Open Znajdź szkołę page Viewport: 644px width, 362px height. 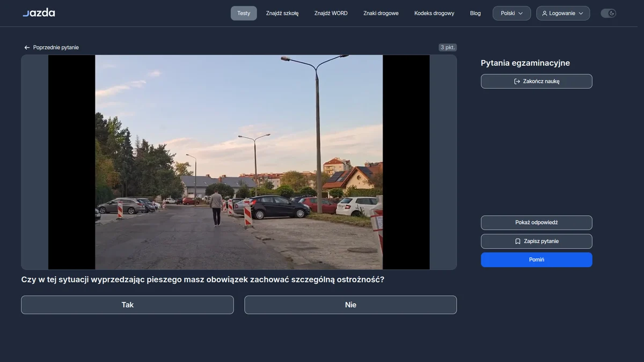(x=282, y=13)
